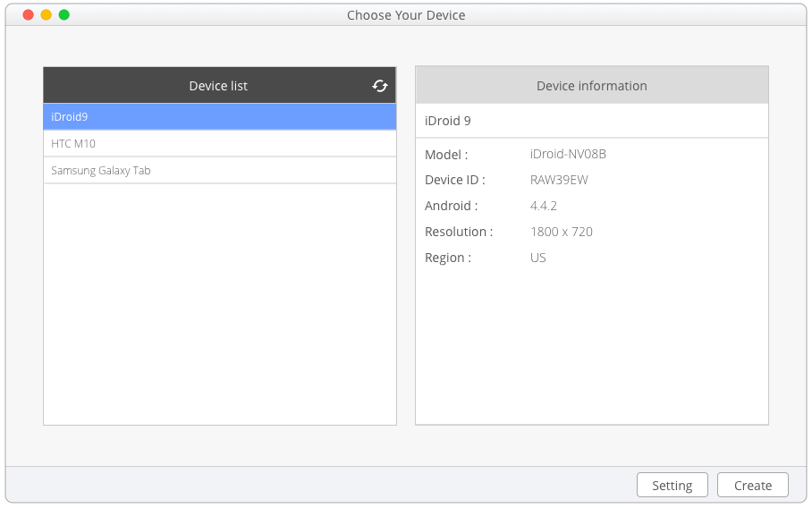
Task: Open the Setting button
Action: click(x=672, y=486)
